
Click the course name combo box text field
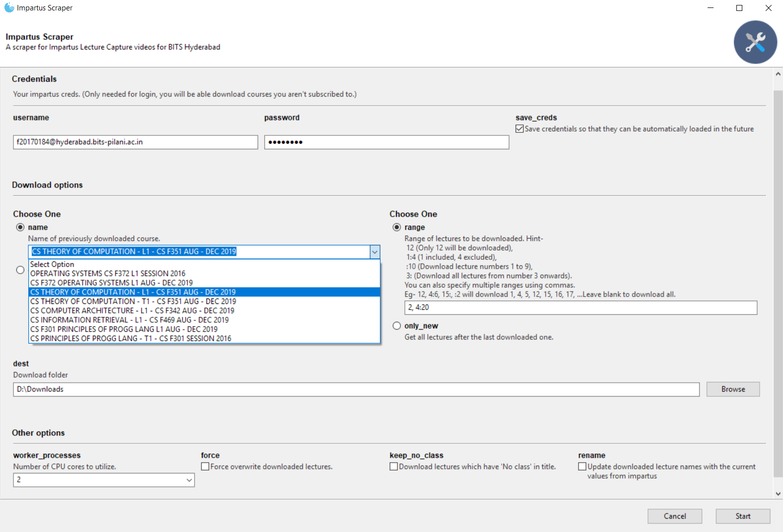[199, 252]
